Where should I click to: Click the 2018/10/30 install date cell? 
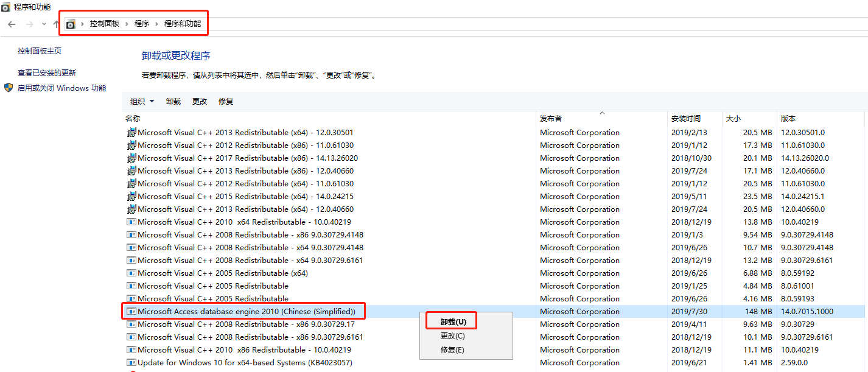pyautogui.click(x=691, y=158)
